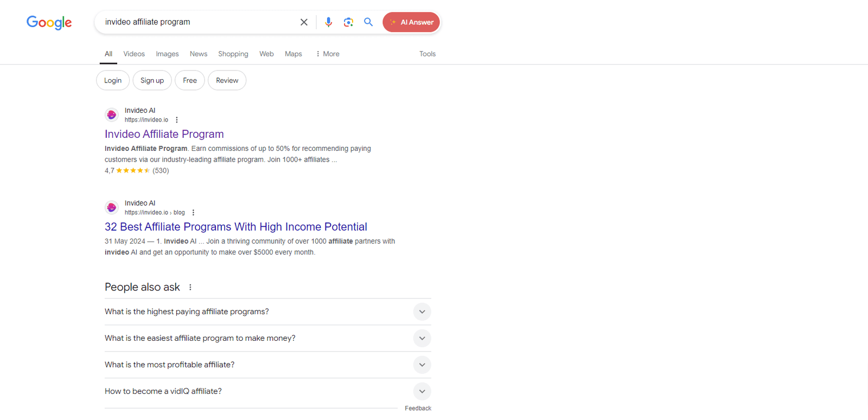Click the Feedback link
868x420 pixels.
tap(418, 408)
